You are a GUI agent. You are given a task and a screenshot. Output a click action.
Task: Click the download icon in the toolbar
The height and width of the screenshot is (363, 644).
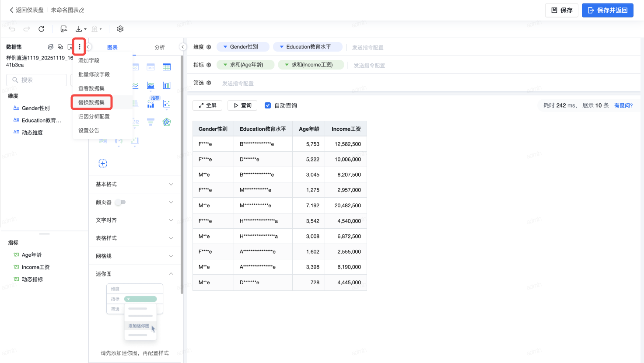pyautogui.click(x=79, y=29)
